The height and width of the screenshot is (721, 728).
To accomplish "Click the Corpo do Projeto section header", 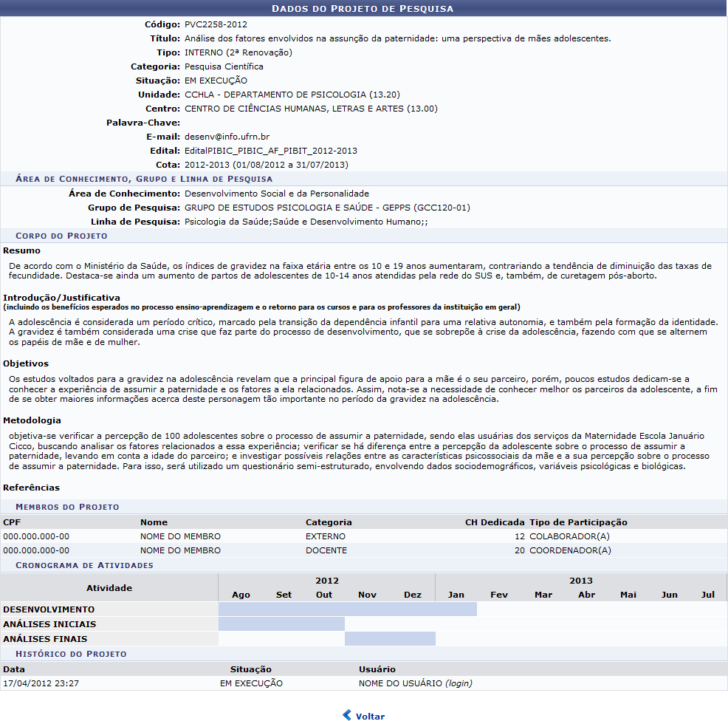I will [x=61, y=236].
